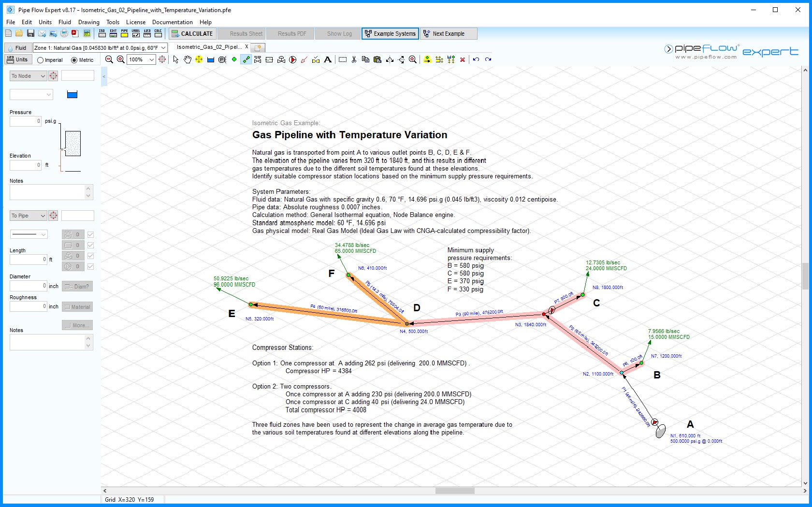This screenshot has height=507, width=812.
Task: Toggle the component row checkbox in pipe pane
Action: point(90,245)
